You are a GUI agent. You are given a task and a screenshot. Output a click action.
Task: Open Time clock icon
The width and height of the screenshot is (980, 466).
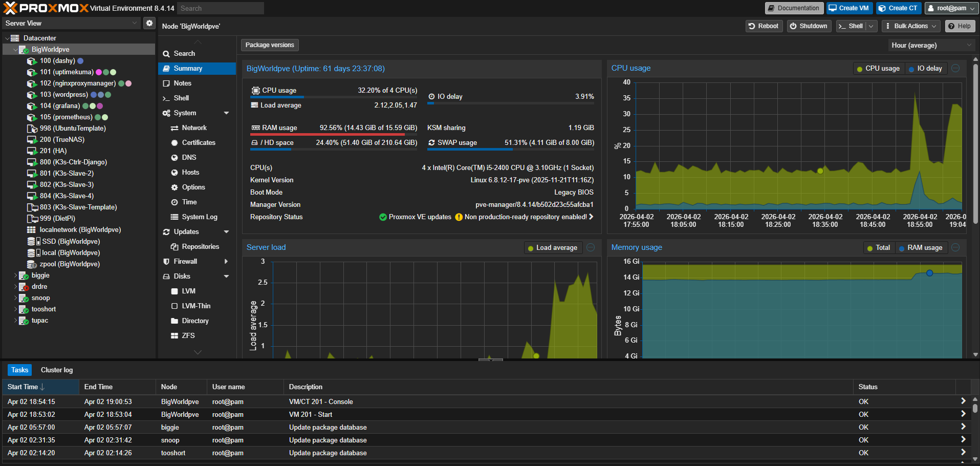click(x=175, y=202)
